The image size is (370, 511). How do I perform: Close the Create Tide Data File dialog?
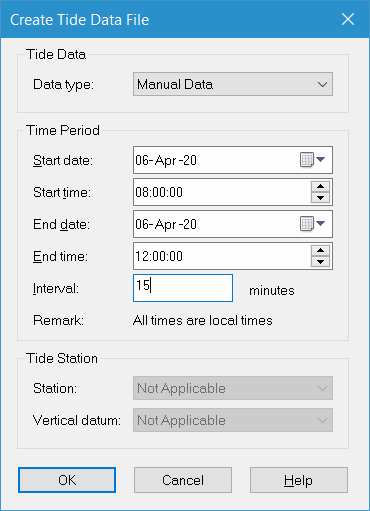[348, 19]
